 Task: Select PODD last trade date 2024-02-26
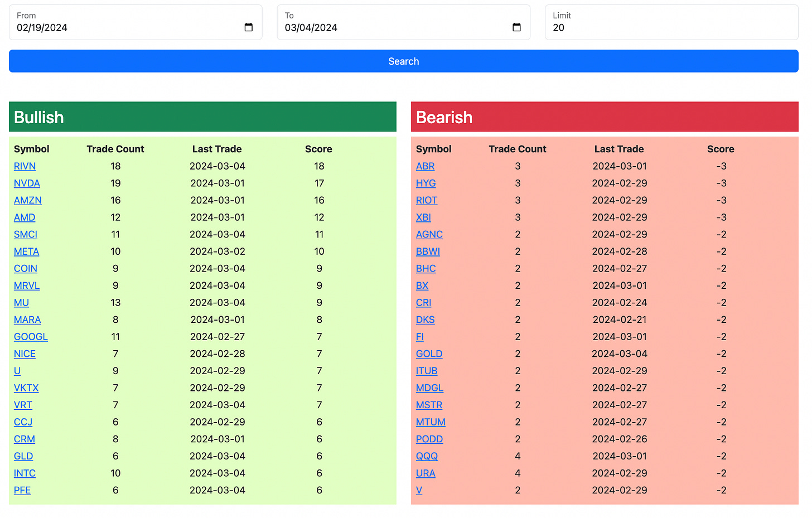[x=620, y=439]
